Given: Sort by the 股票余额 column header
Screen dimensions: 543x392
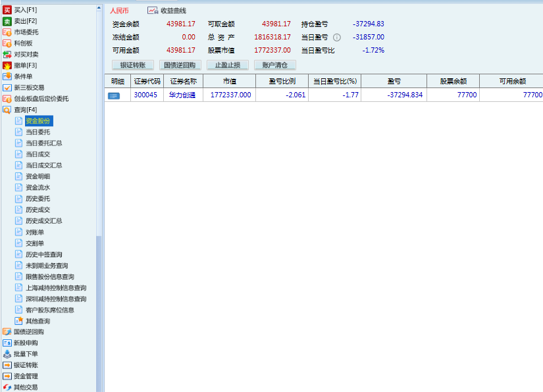Looking at the screenshot, I should pyautogui.click(x=453, y=82).
